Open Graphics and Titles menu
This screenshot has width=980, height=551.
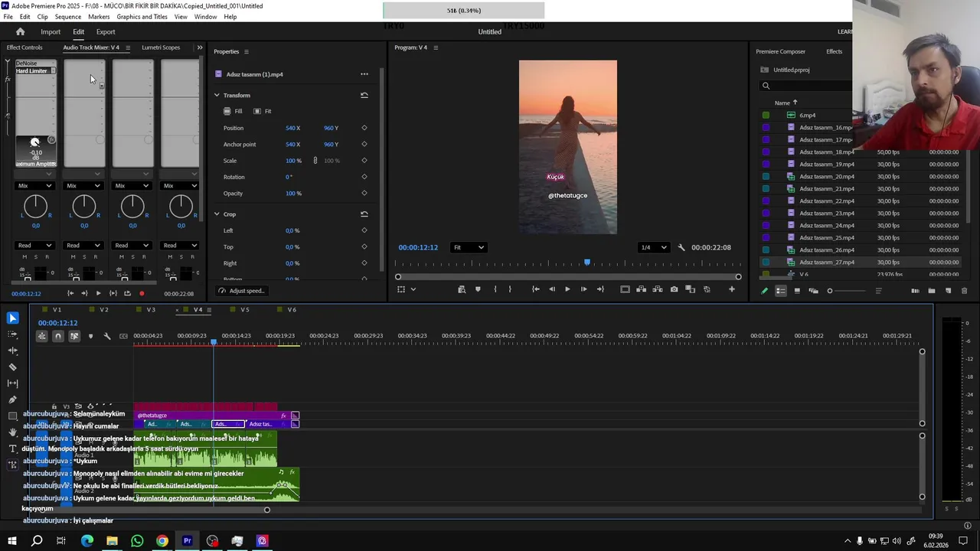click(142, 16)
